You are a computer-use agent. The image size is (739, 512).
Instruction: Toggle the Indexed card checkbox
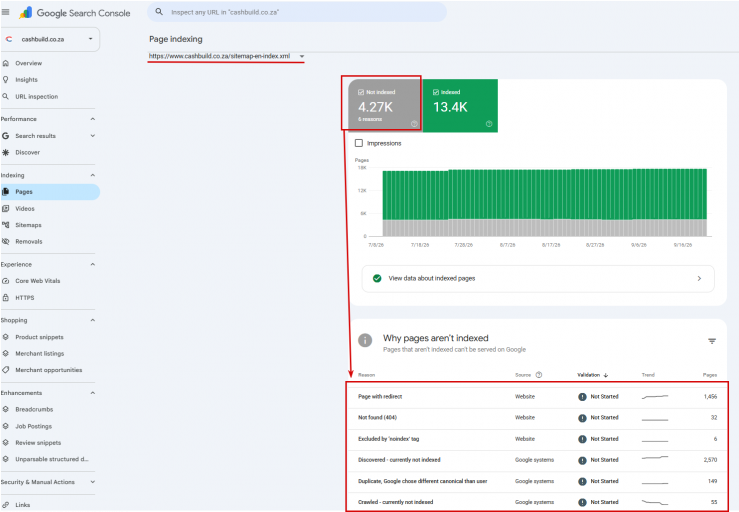[436, 92]
